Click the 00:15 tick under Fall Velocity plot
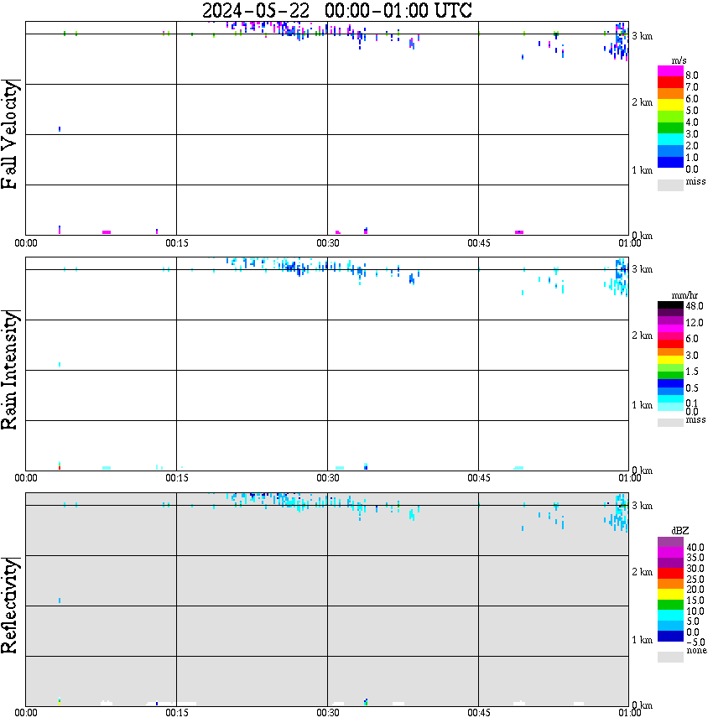Image resolution: width=713 pixels, height=728 pixels. [x=177, y=243]
